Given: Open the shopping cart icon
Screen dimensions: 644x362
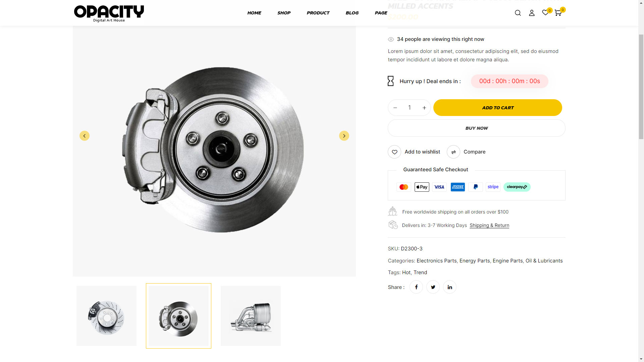Looking at the screenshot, I should click(558, 13).
